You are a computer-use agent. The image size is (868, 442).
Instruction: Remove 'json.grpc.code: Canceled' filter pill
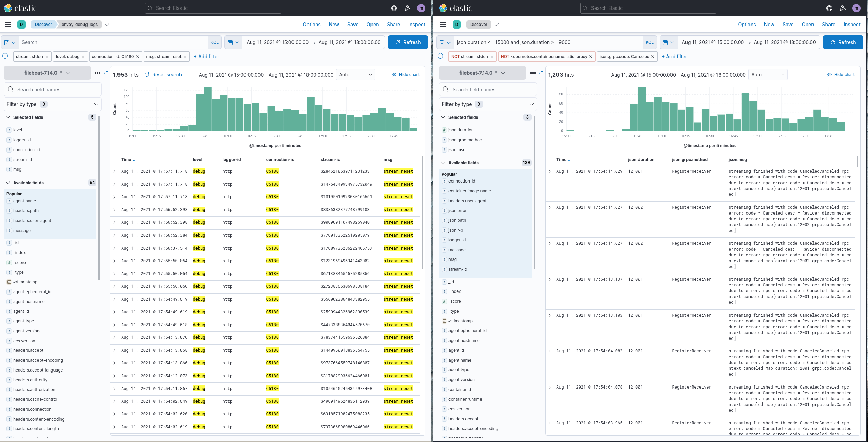pos(653,57)
